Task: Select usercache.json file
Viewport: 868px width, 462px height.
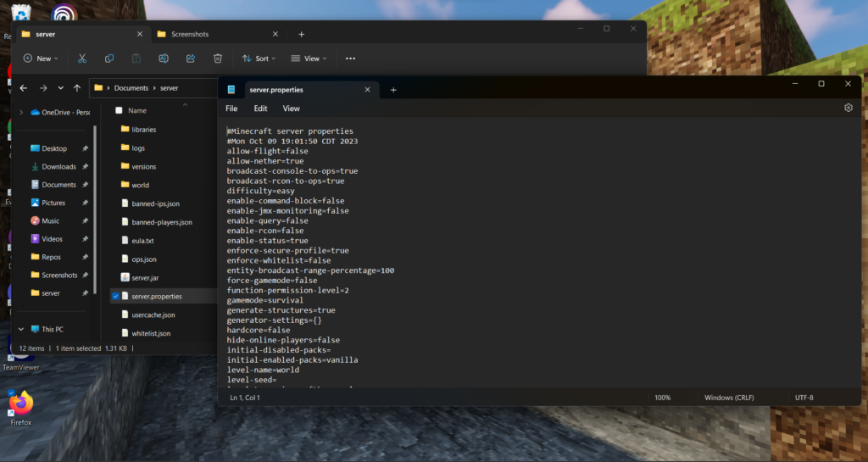Action: pos(153,314)
